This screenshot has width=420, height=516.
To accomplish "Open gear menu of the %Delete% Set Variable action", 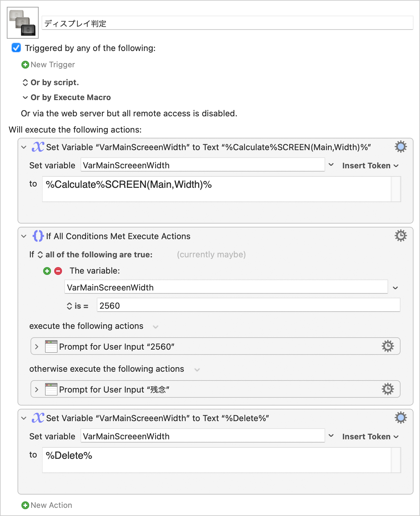I will coord(401,418).
